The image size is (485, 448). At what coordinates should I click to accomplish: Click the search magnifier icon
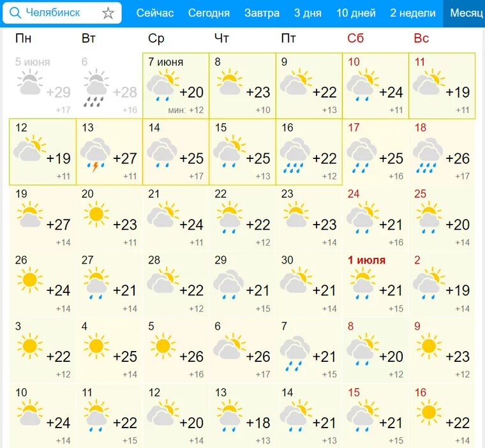click(x=15, y=13)
